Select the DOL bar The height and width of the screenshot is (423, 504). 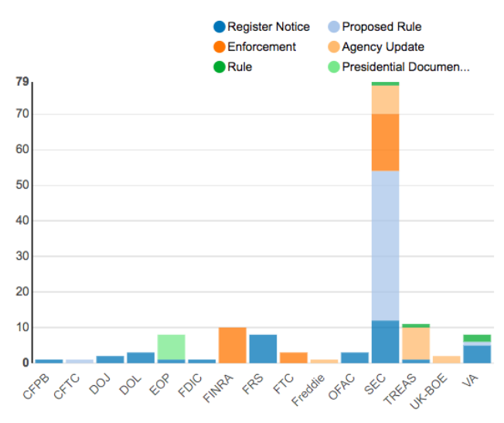click(x=141, y=358)
